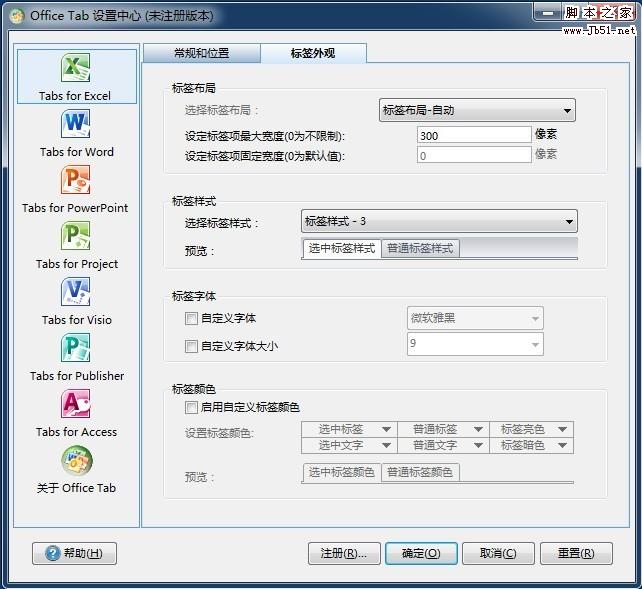
Task: Choose the Tabs for Publisher icon
Action: [76, 348]
